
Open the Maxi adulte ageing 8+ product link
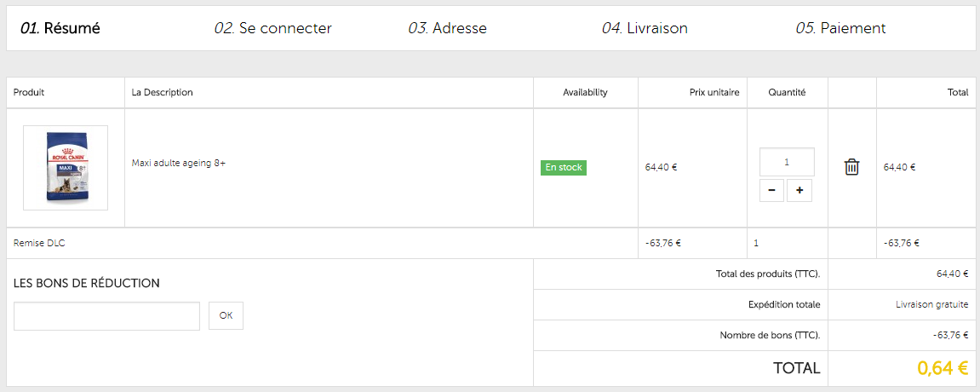(179, 163)
